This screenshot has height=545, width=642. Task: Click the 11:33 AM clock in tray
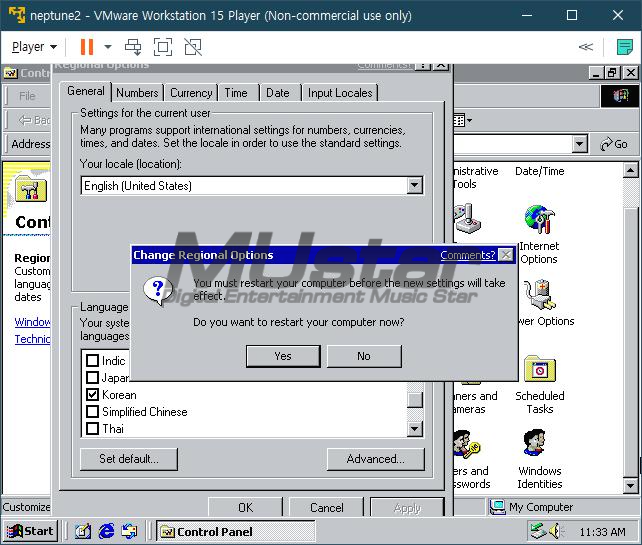click(602, 532)
